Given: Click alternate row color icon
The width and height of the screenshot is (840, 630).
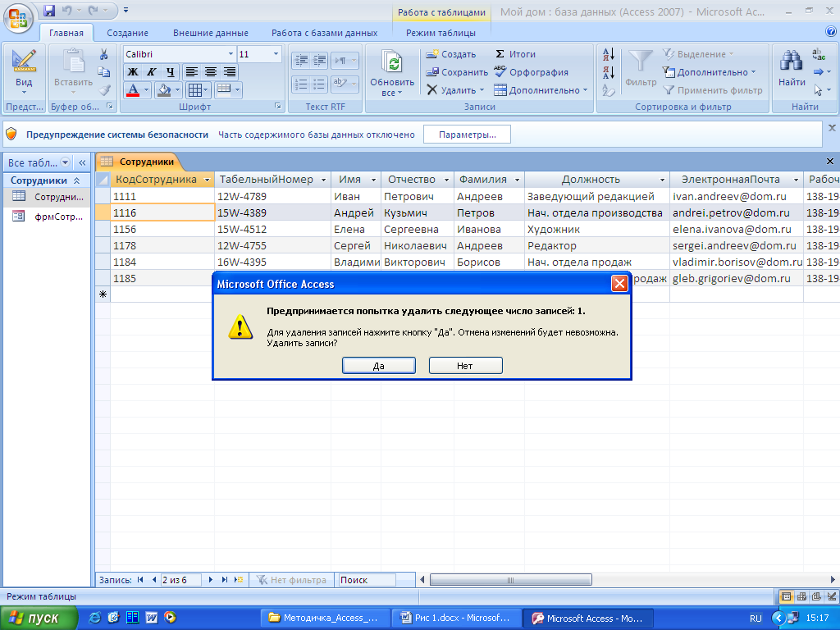Looking at the screenshot, I should coord(224,89).
